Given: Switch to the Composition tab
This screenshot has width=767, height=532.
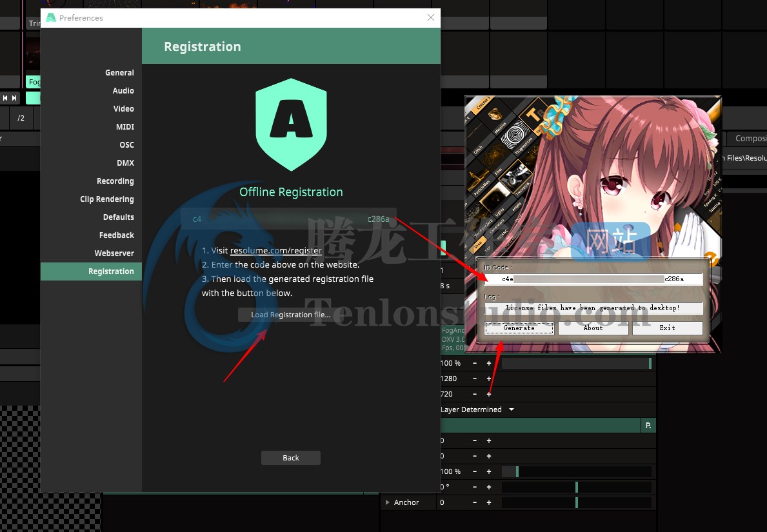Looking at the screenshot, I should (x=748, y=139).
